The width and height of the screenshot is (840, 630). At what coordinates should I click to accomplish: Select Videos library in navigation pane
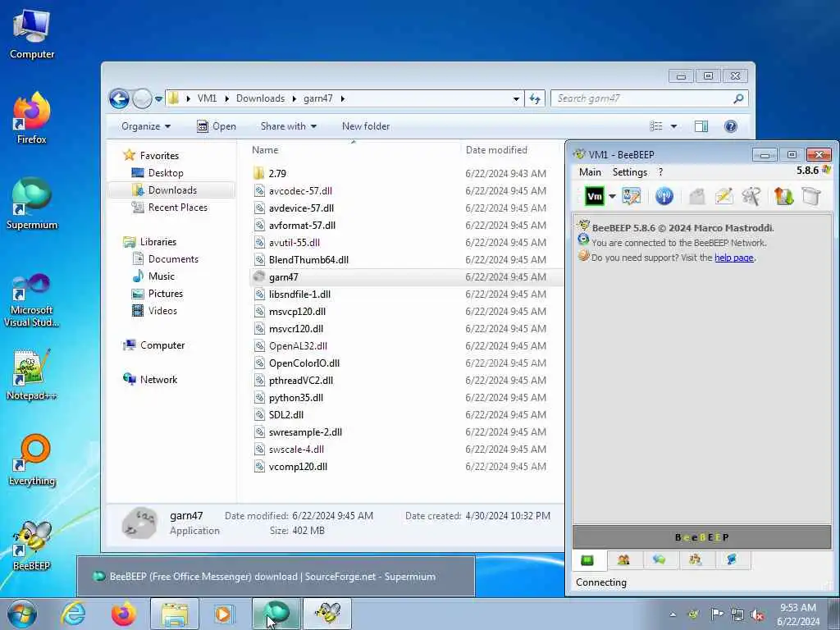(162, 311)
